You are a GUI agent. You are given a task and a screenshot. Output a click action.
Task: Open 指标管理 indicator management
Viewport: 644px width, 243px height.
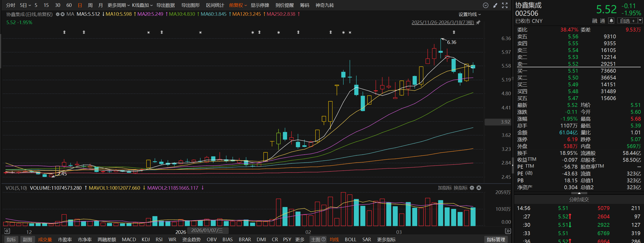click(x=495, y=239)
